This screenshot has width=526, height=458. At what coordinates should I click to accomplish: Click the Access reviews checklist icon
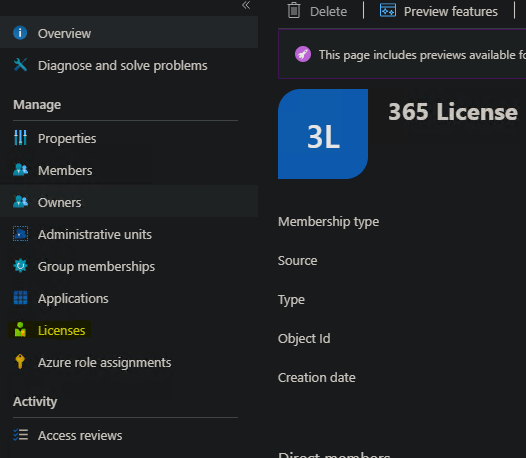(20, 435)
